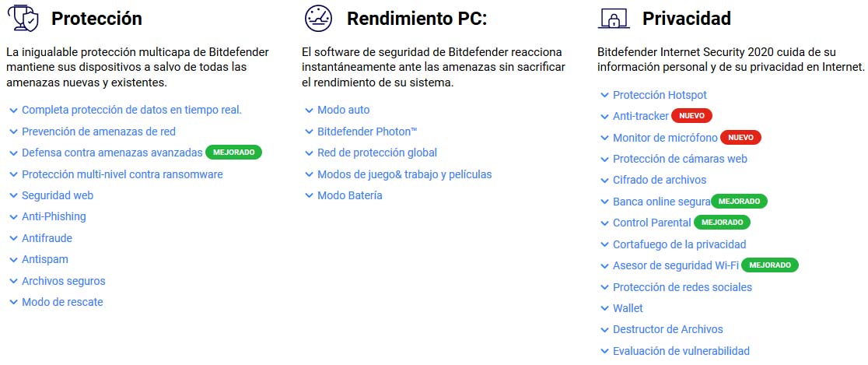Click MEJORADO badge beside Control Parental

[722, 223]
